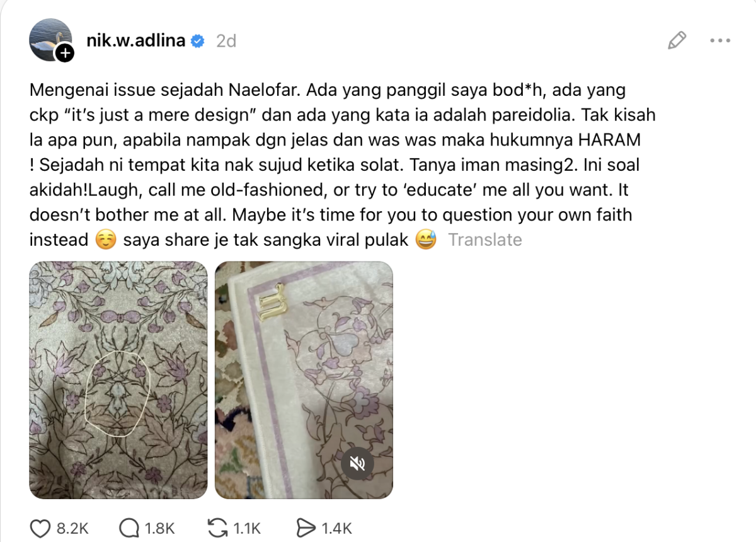
Task: Click the 8.2K likes count
Action: tap(72, 529)
